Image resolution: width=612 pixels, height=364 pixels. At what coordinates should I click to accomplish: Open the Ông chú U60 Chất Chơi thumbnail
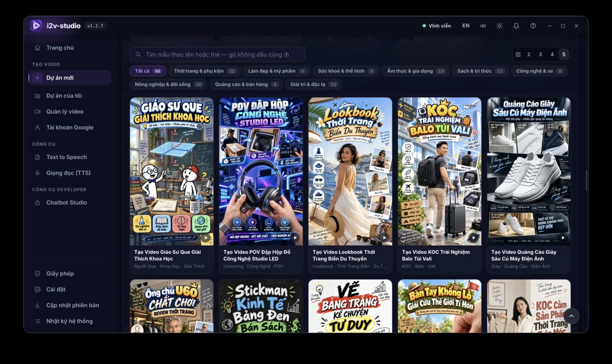click(171, 306)
